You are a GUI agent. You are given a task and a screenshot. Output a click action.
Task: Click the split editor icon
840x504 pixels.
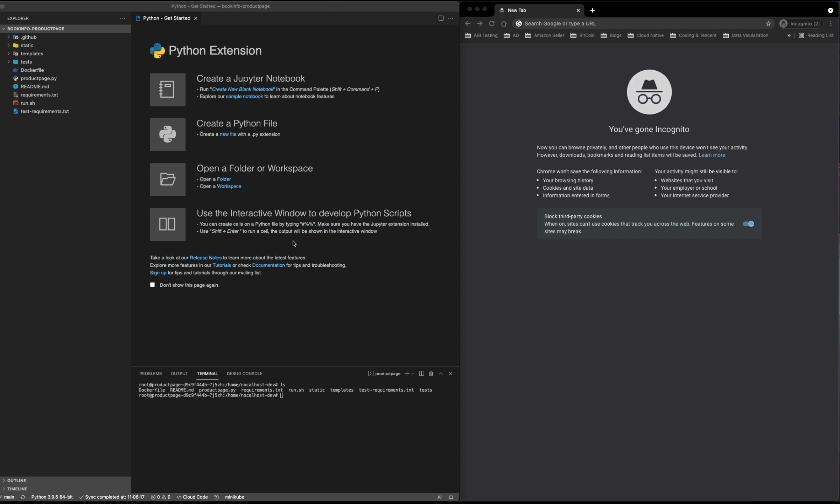pyautogui.click(x=441, y=18)
